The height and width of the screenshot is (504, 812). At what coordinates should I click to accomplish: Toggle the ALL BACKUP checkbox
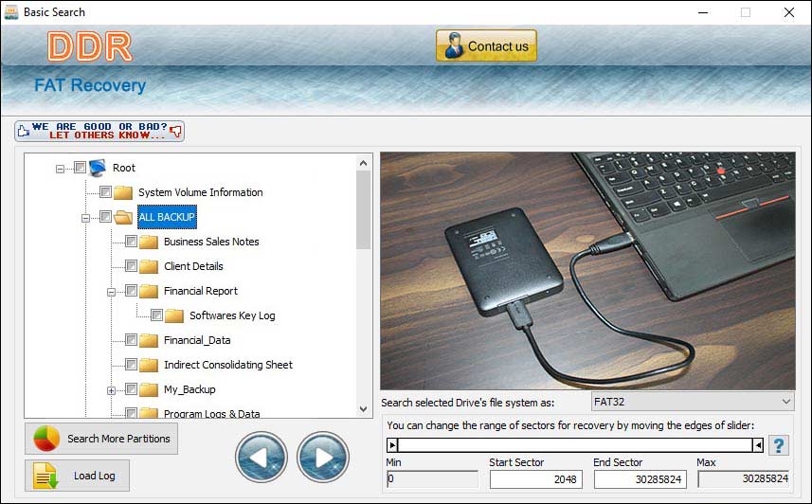pyautogui.click(x=105, y=217)
